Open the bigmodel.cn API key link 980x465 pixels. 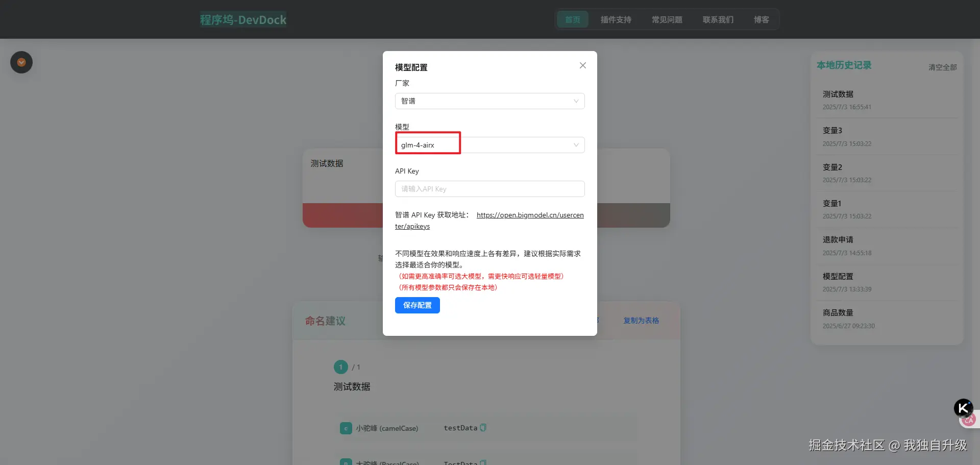[x=530, y=215]
